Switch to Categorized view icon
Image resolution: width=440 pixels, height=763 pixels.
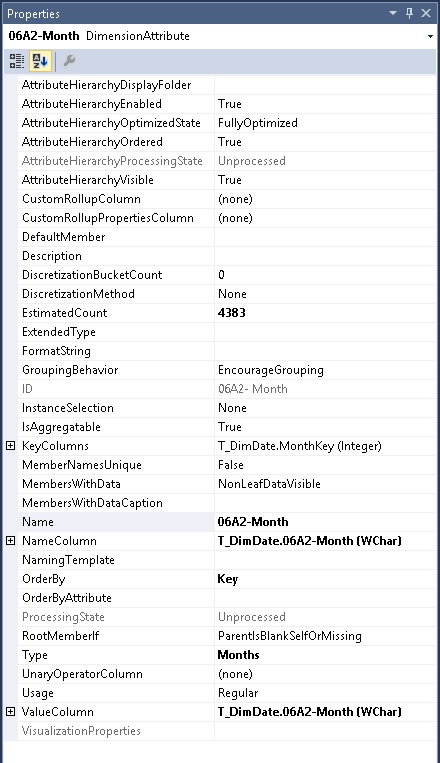(17, 61)
